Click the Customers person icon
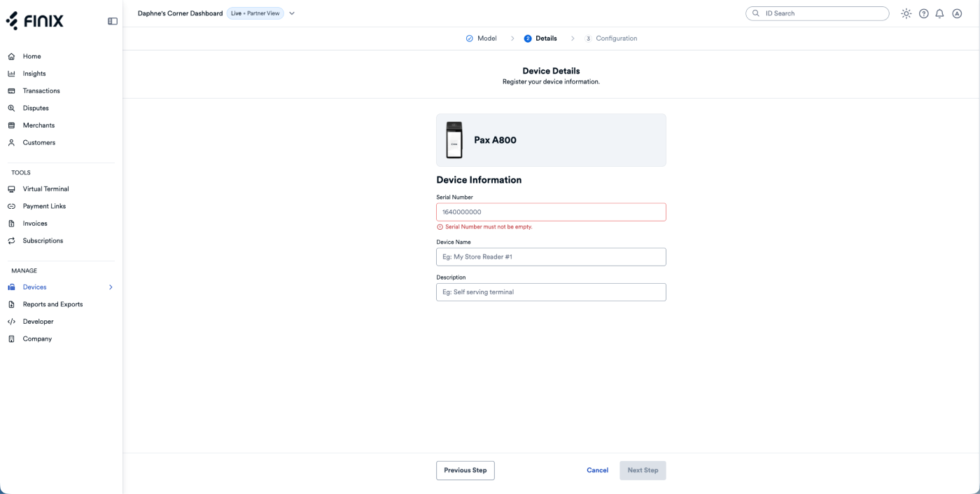 (x=11, y=142)
